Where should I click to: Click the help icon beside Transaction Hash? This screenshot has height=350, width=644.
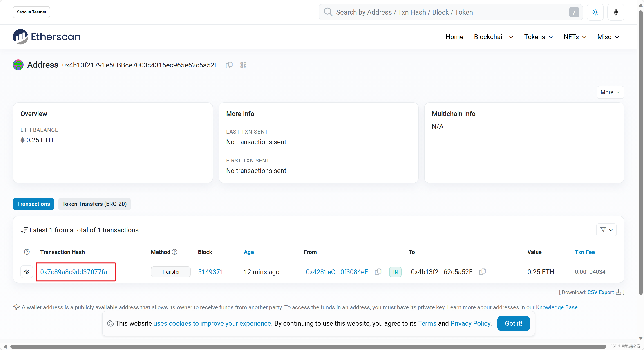click(x=27, y=252)
